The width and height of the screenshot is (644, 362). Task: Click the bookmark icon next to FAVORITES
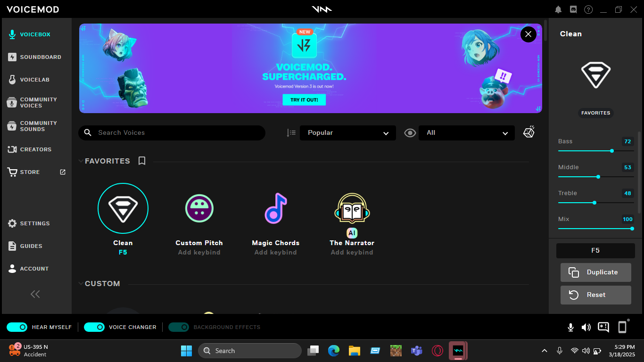click(142, 161)
